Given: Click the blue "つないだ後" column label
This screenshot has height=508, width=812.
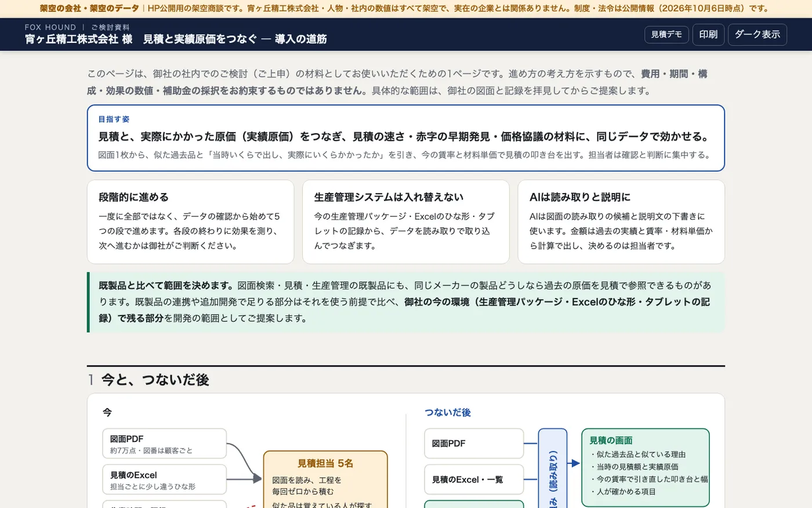Looking at the screenshot, I should coord(448,412).
